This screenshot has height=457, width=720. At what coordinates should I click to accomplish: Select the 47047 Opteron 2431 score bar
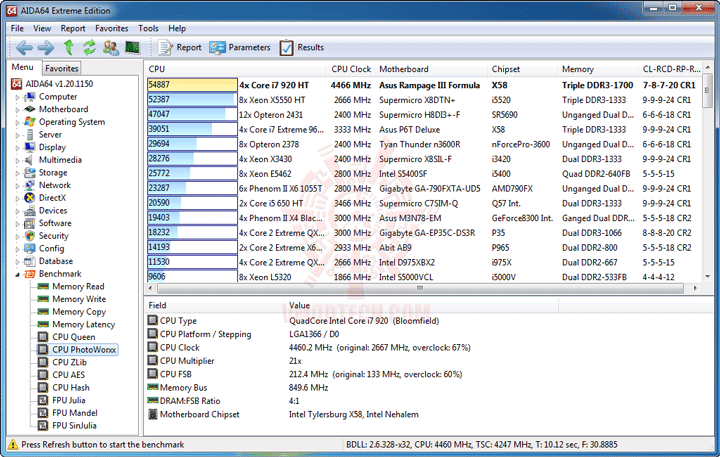[192, 114]
